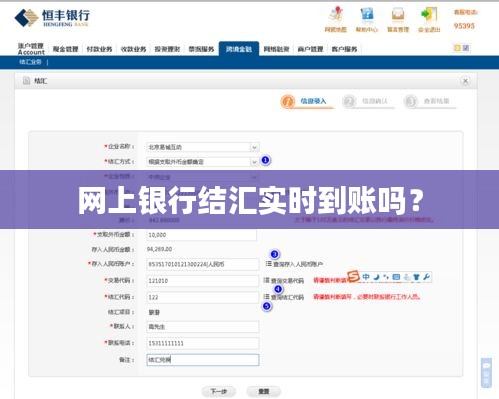Click the yellow icon at the menu bar's right end
499x399 pixels.
[x=457, y=48]
